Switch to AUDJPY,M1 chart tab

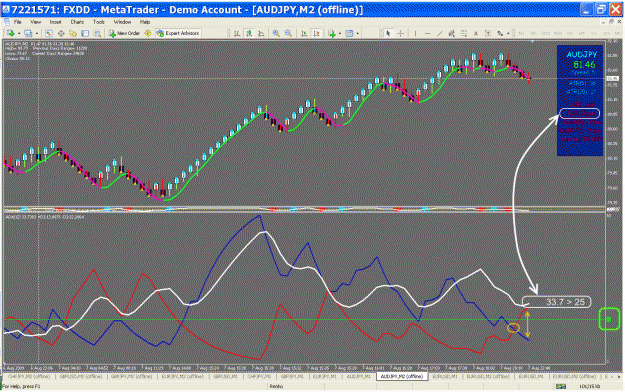[359, 376]
